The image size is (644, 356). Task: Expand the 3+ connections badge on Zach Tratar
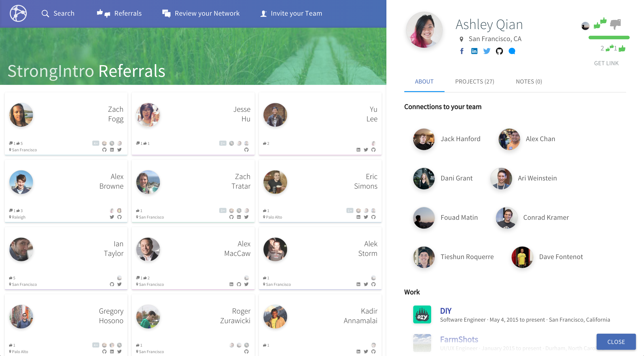[222, 210]
